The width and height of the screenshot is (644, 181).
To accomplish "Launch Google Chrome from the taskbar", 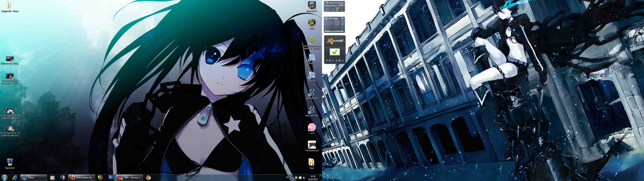I will [x=148, y=177].
